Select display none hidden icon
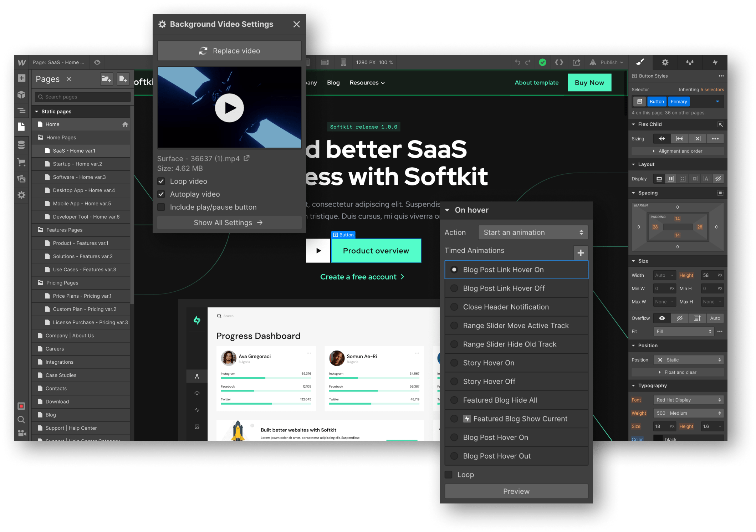This screenshot has height=532, width=756. coord(718,179)
